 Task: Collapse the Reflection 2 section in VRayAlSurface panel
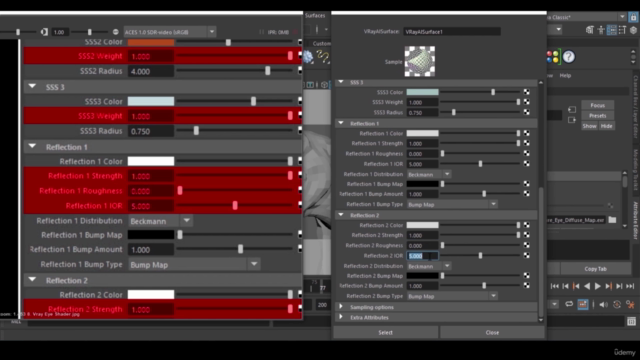click(341, 215)
